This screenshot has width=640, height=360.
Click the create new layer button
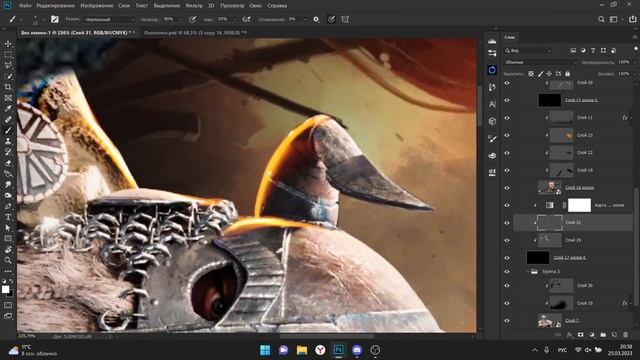[x=614, y=335]
